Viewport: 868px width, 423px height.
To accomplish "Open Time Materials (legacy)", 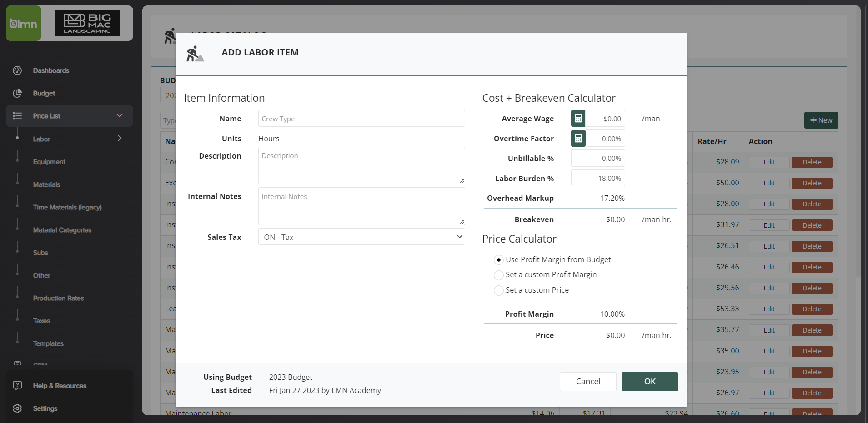I will 67,207.
